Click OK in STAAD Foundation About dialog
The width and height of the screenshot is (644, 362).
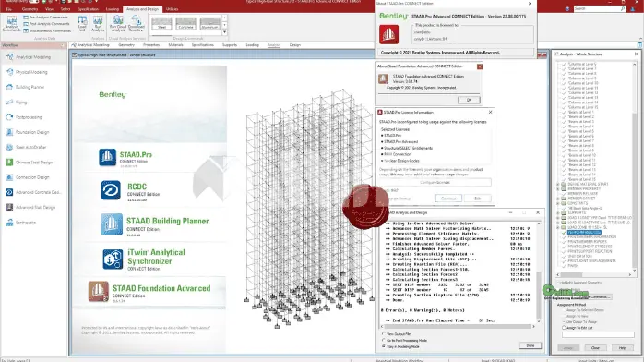click(469, 100)
